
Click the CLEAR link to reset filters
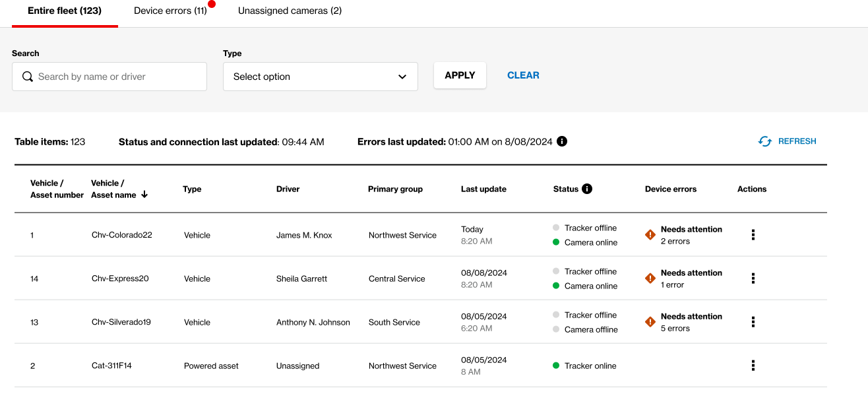click(523, 75)
